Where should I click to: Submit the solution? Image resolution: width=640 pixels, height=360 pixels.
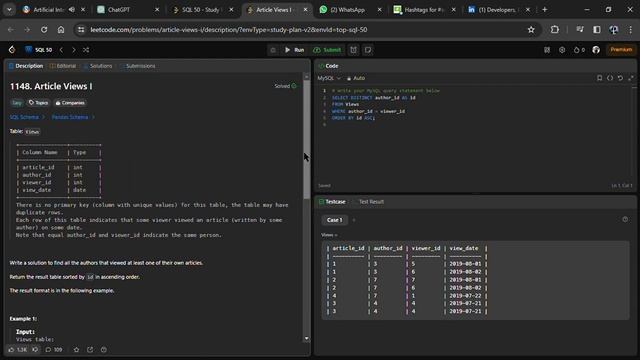coord(327,50)
